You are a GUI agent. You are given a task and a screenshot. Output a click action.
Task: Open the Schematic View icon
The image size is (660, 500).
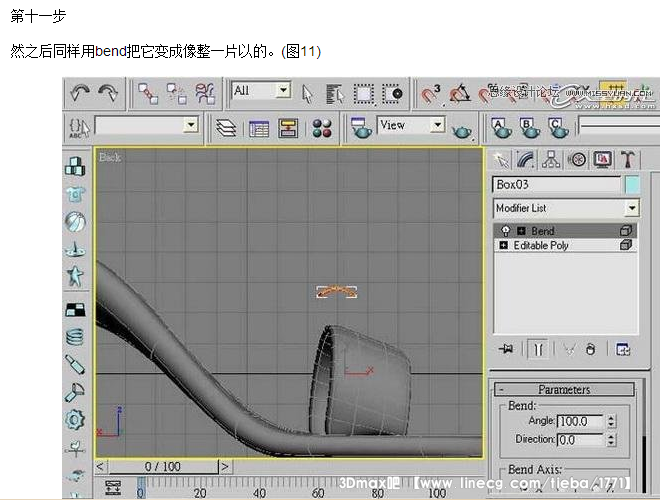(288, 128)
